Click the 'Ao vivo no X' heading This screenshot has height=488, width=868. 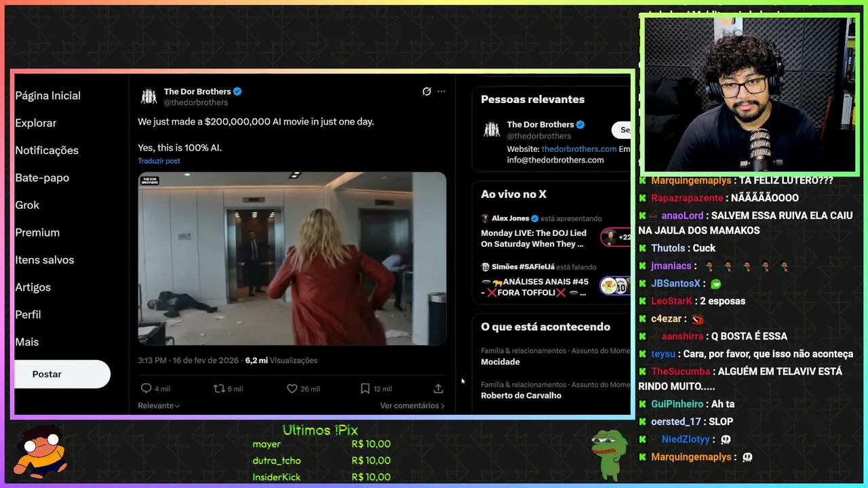point(513,194)
